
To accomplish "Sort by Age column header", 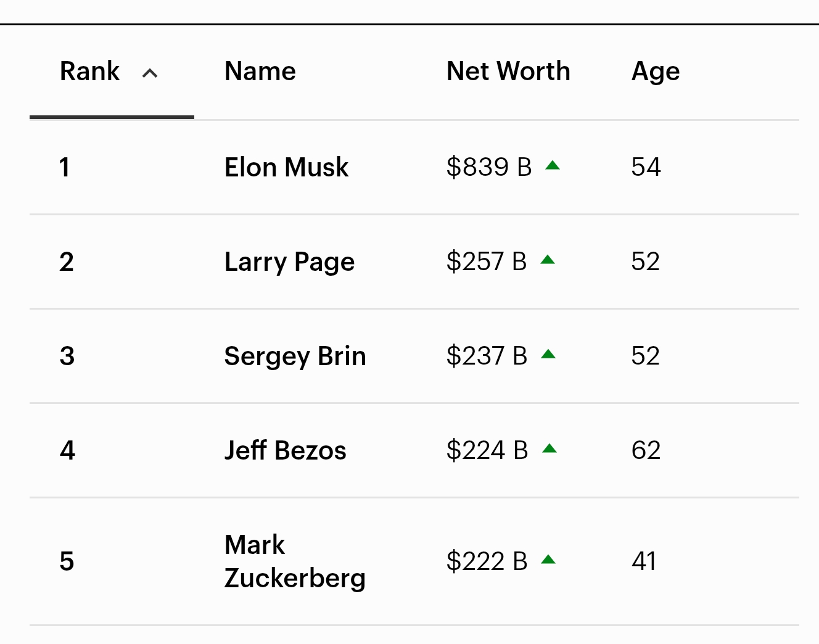I will (655, 72).
